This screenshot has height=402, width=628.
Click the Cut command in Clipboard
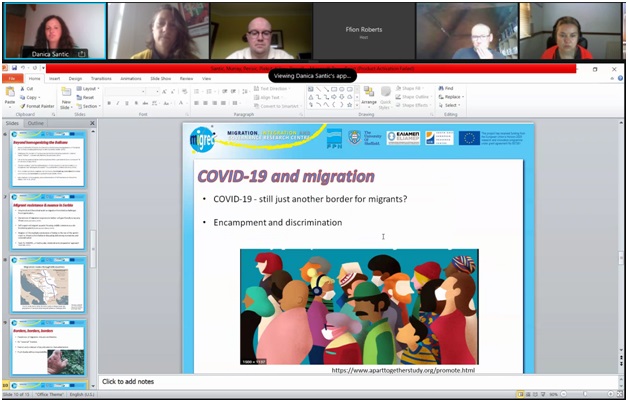(x=30, y=88)
